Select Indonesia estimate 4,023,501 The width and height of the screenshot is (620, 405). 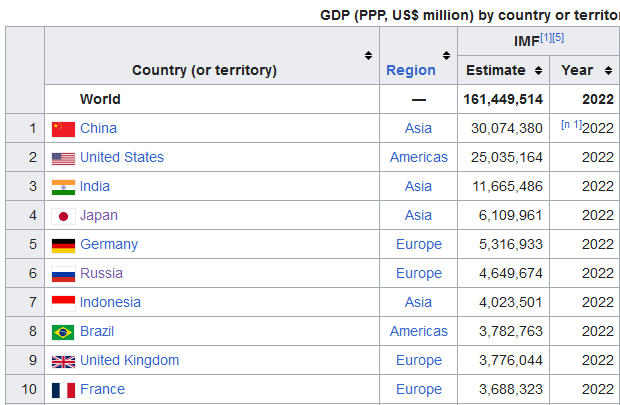(510, 302)
